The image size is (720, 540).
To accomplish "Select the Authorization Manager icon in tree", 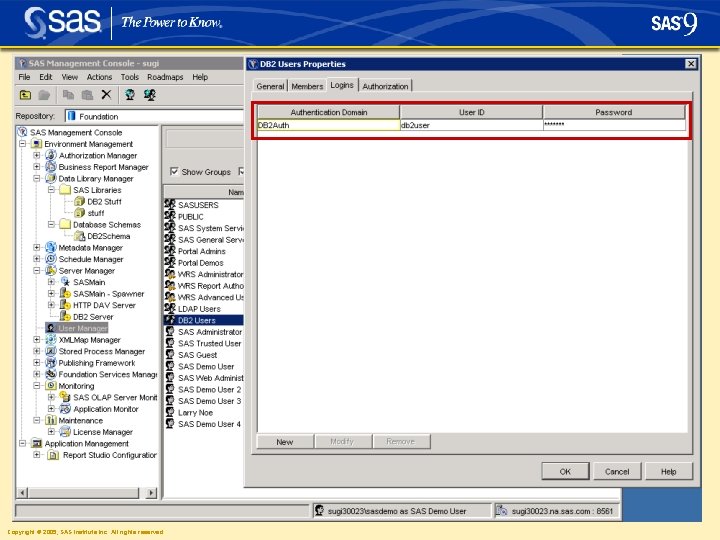I will (x=51, y=155).
